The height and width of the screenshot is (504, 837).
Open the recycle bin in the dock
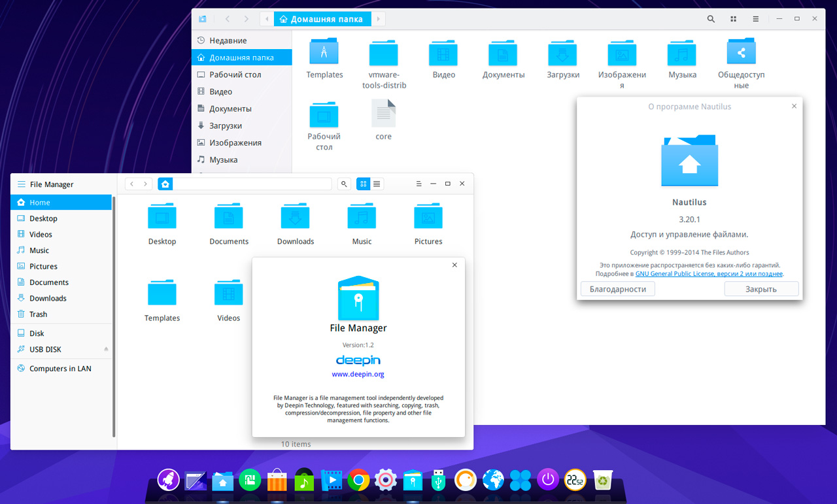click(602, 480)
